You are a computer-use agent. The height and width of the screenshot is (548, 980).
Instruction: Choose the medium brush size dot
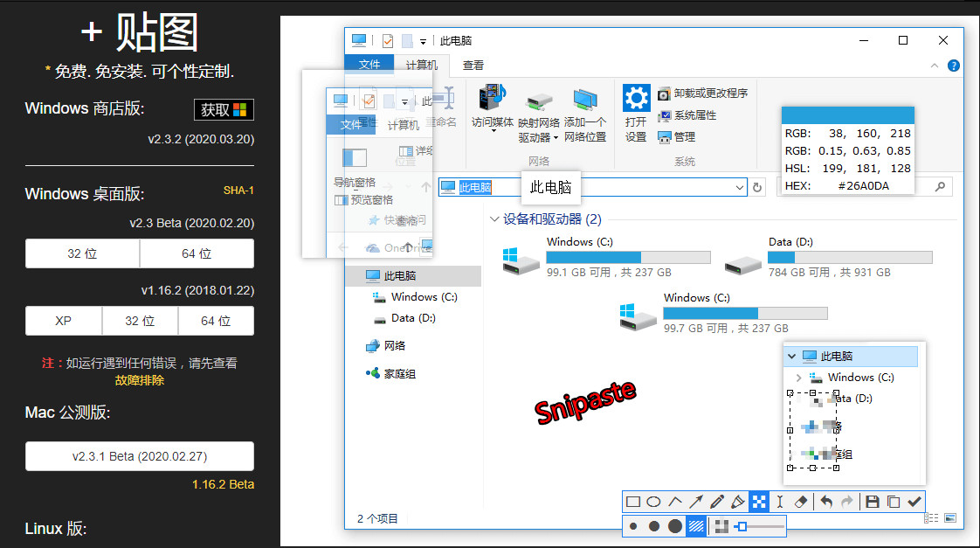click(653, 527)
